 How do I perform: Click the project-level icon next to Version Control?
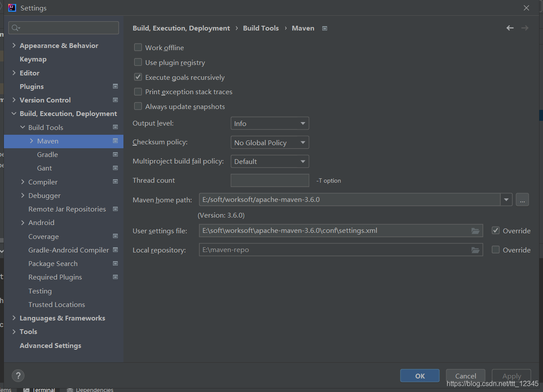pyautogui.click(x=115, y=100)
